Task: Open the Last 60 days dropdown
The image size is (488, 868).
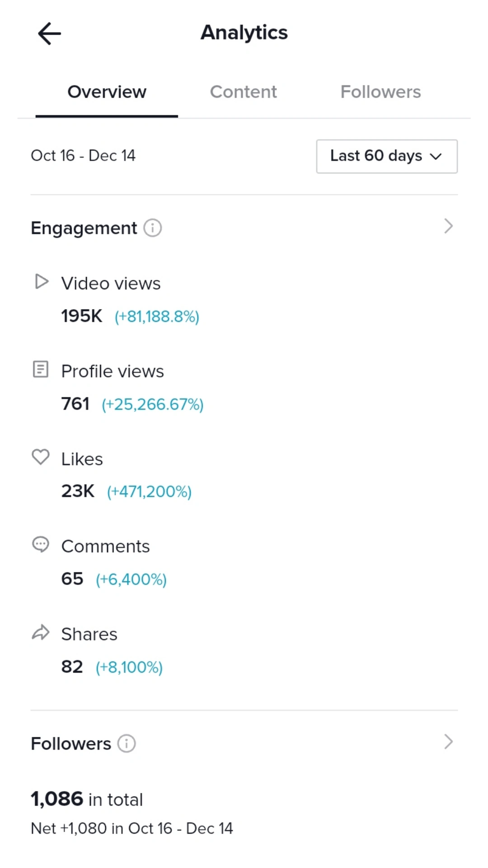Action: 387,156
